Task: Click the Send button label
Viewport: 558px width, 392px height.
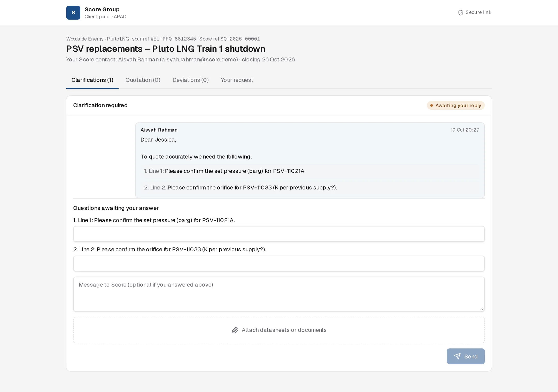Action: [471, 356]
